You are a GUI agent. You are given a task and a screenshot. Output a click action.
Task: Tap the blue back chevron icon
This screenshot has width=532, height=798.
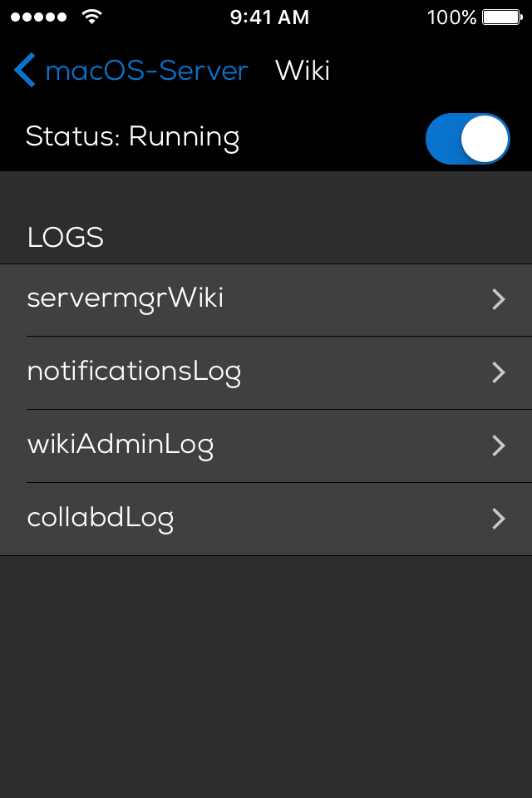(25, 71)
